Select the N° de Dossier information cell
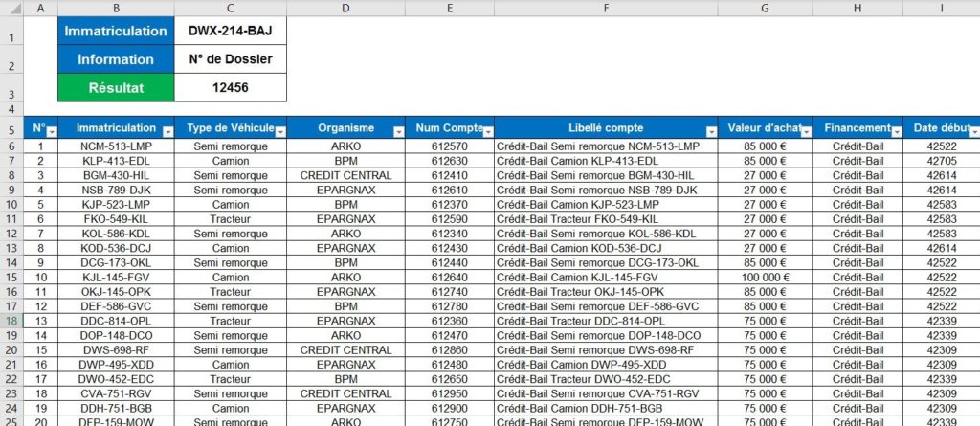980x426 pixels. pos(230,59)
